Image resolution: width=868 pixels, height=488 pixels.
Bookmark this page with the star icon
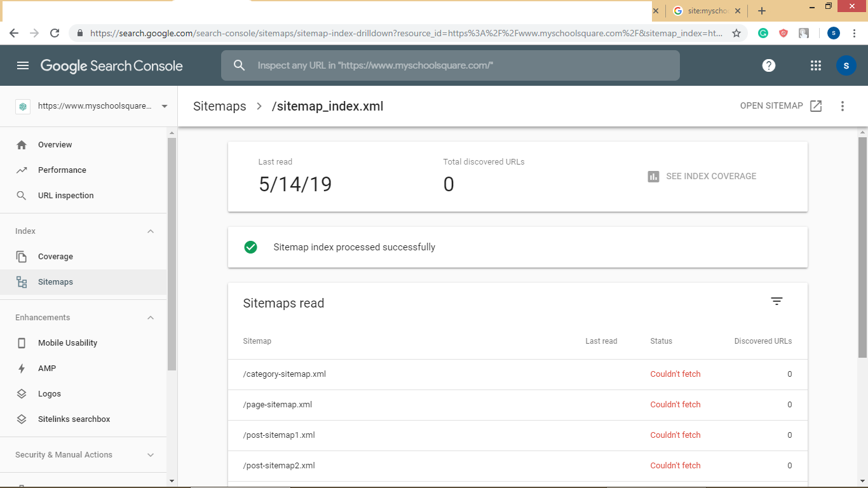pos(736,33)
